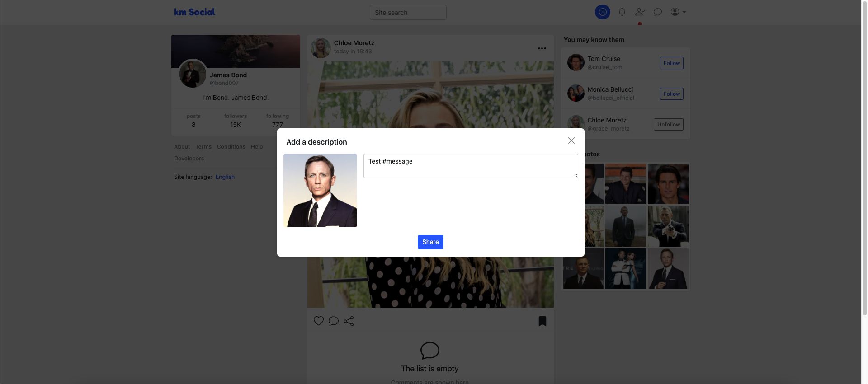868x384 pixels.
Task: Open the post options three-dot menu
Action: point(542,48)
